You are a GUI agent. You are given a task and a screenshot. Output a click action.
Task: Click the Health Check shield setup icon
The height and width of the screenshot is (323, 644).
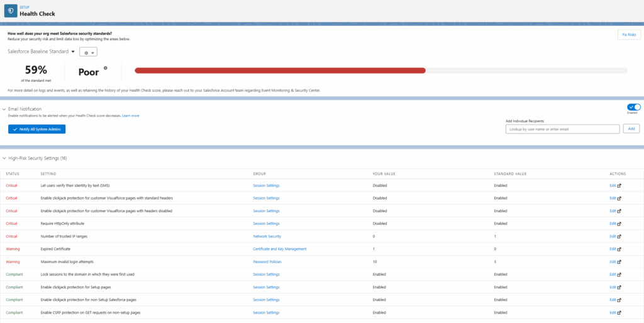11,11
